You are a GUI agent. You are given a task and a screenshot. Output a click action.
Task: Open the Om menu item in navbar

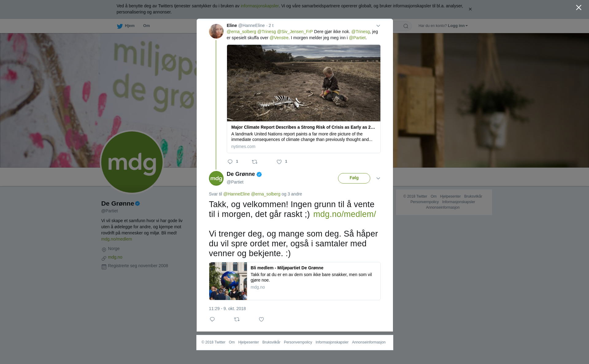(147, 26)
